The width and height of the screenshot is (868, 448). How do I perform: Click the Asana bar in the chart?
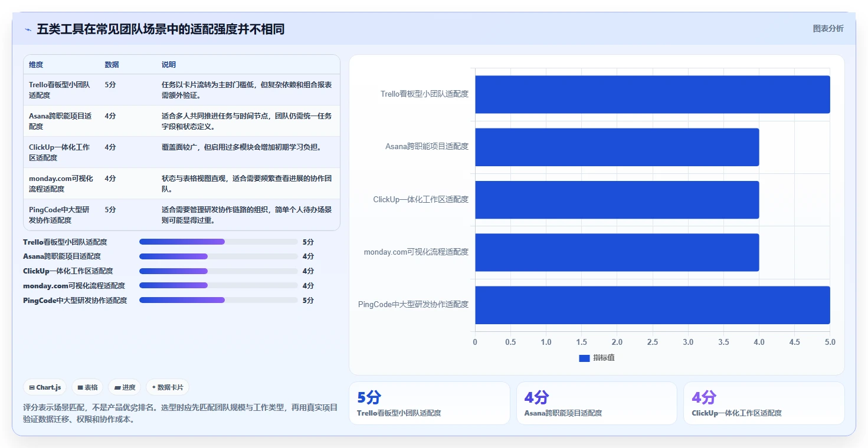pyautogui.click(x=617, y=147)
